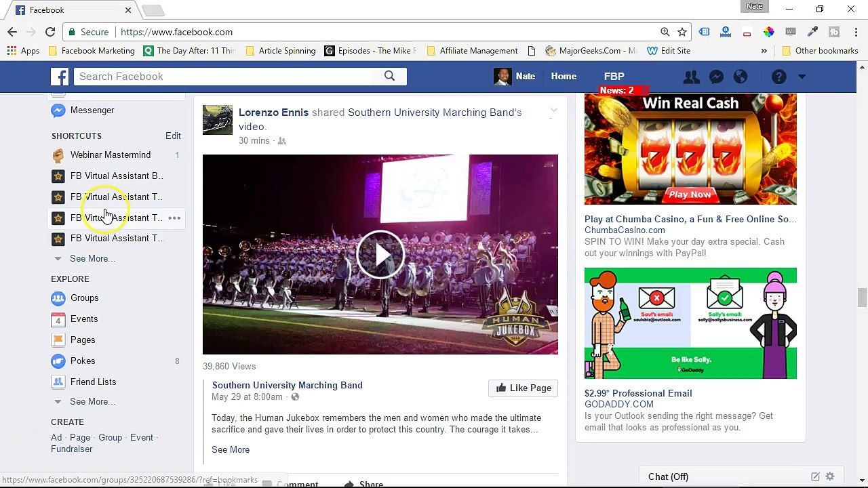
Task: Open a new browser tab
Action: 153,10
